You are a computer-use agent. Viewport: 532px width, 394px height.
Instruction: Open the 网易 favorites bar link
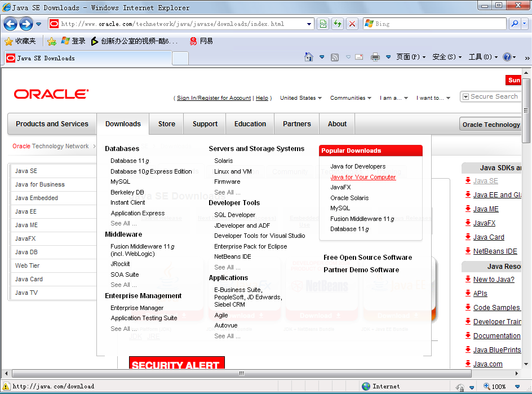(x=201, y=41)
